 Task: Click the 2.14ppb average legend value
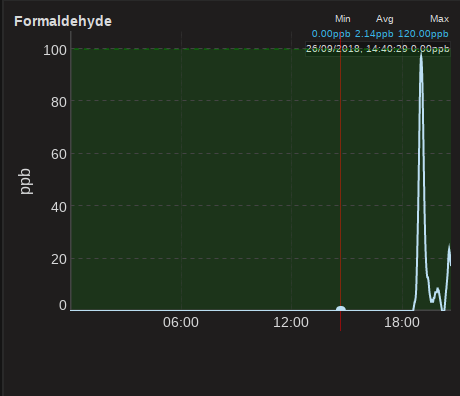click(374, 34)
